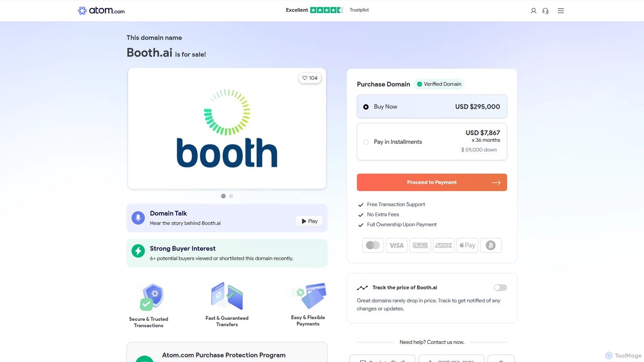Click the Apple Pay payment icon

(467, 245)
